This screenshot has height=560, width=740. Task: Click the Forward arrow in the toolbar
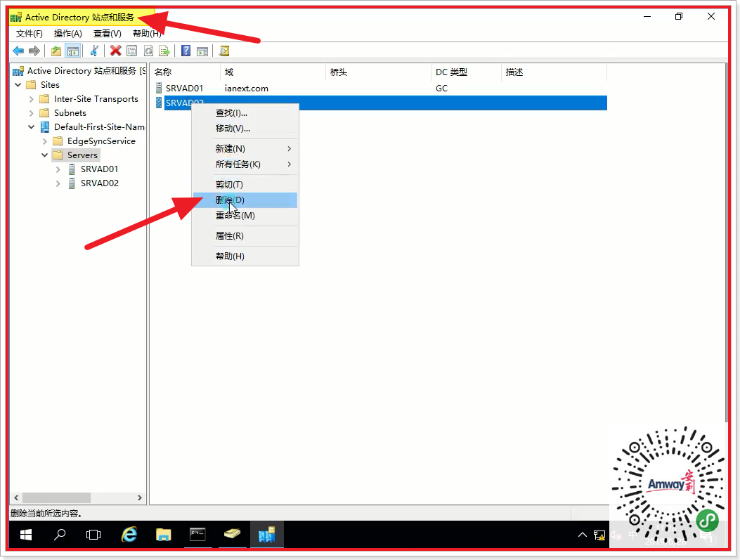coord(34,51)
